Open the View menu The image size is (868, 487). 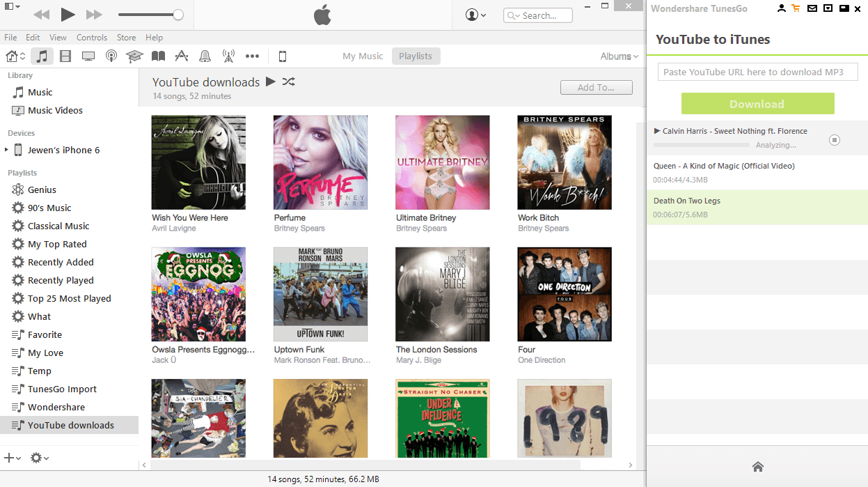[x=58, y=38]
